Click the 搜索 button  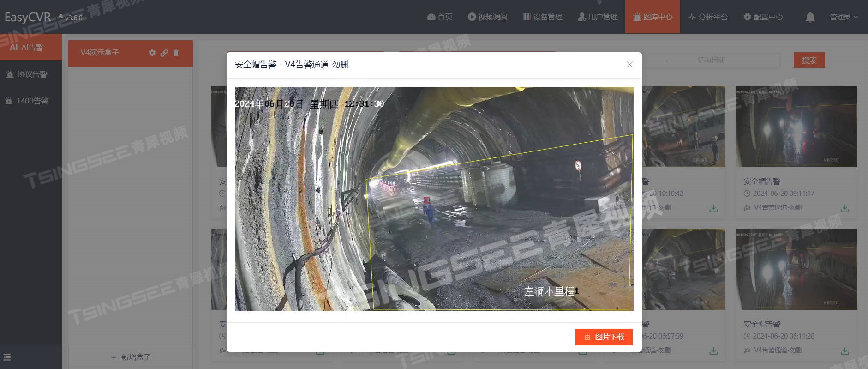tap(809, 60)
